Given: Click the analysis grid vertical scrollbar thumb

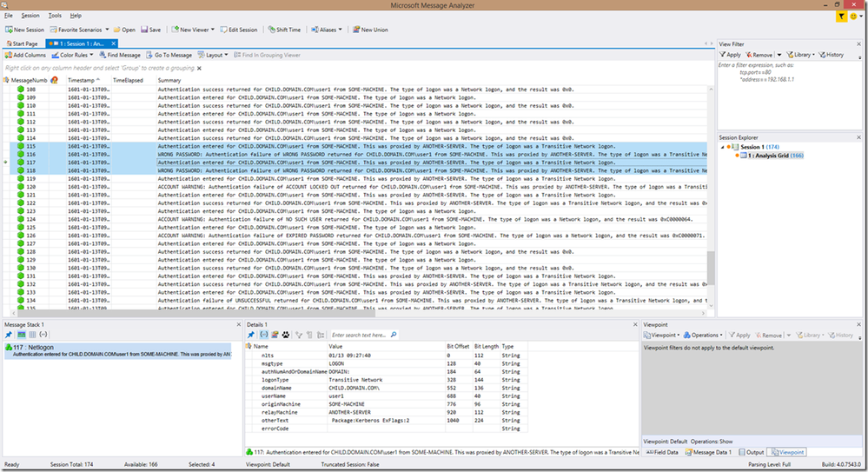Looking at the screenshot, I should tap(711, 268).
